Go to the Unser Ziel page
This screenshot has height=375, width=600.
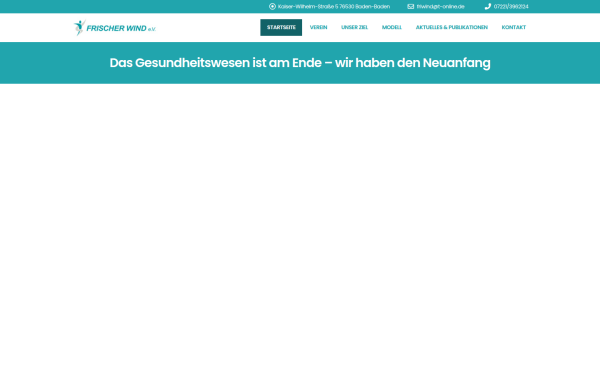pyautogui.click(x=354, y=28)
